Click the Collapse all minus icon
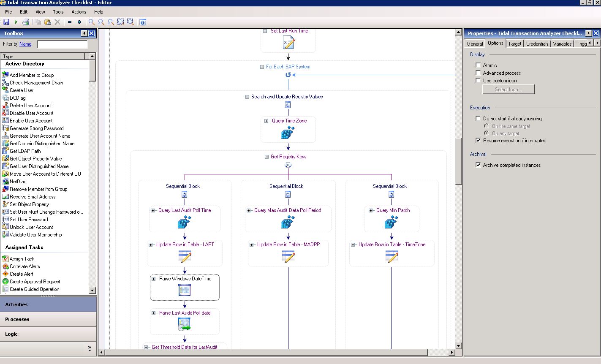 (70, 22)
